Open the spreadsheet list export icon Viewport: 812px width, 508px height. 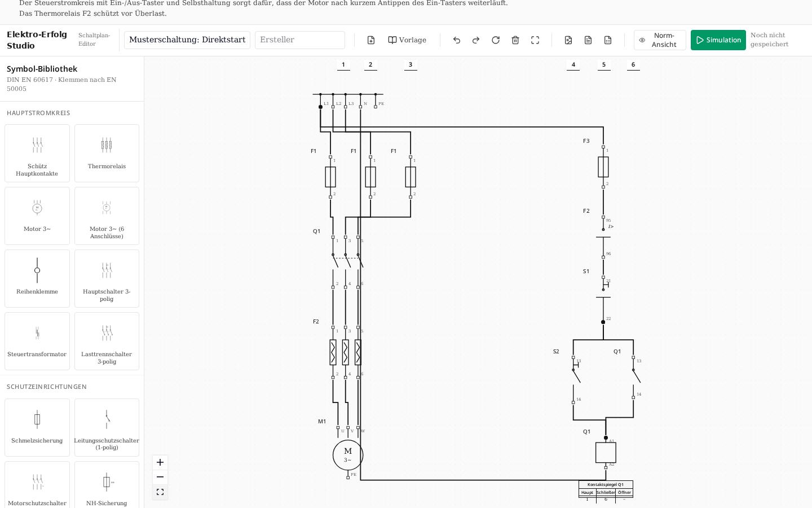608,40
